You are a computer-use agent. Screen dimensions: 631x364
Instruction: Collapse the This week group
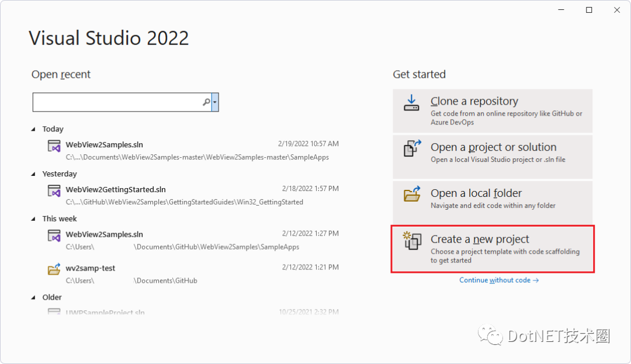[33, 218]
